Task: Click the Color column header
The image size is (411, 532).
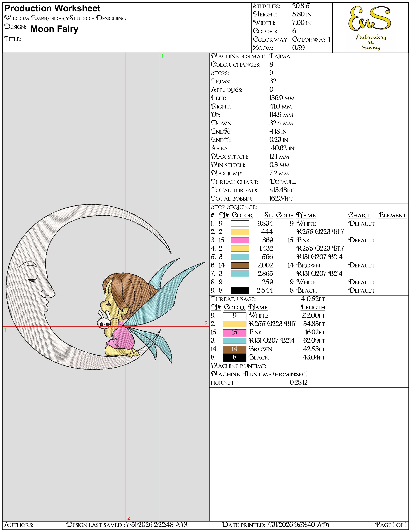Action: point(242,215)
